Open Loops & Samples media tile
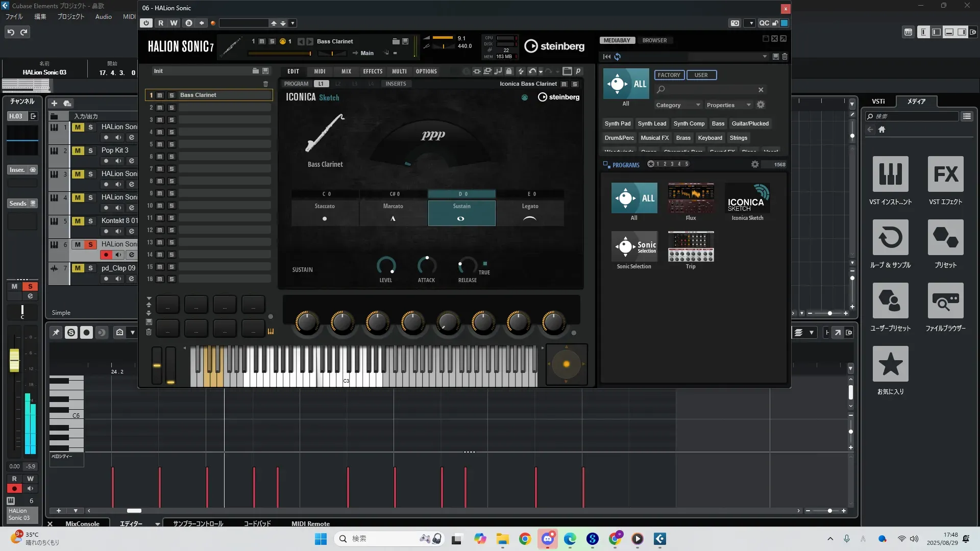This screenshot has height=551, width=980. (890, 238)
